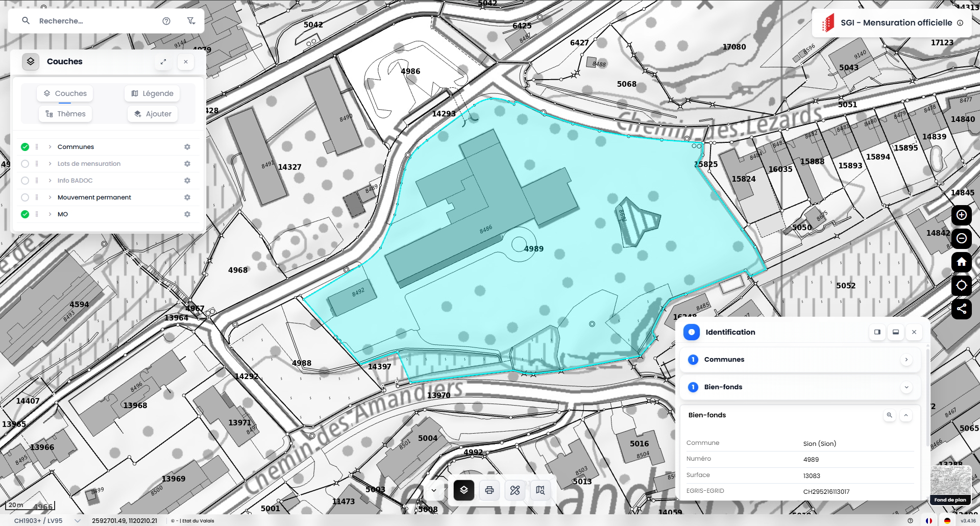Viewport: 980px width, 526px height.
Task: Disable the Communes layer checkbox
Action: coord(25,147)
